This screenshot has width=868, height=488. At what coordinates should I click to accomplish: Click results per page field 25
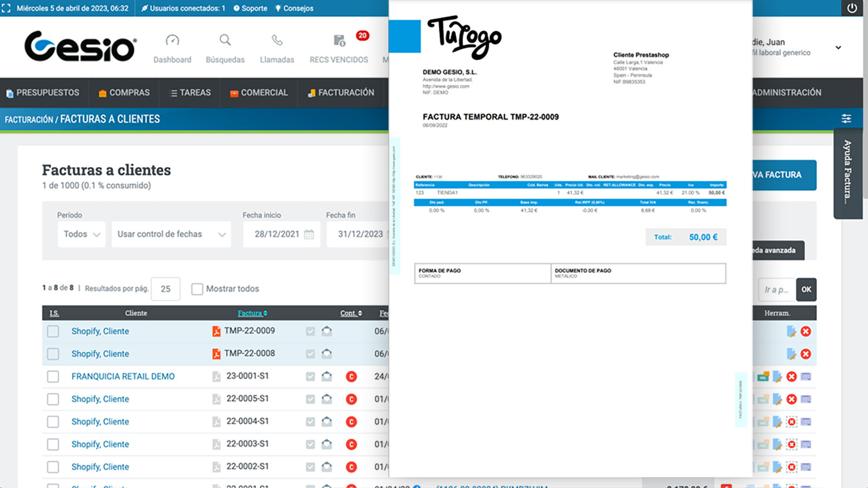click(x=165, y=289)
